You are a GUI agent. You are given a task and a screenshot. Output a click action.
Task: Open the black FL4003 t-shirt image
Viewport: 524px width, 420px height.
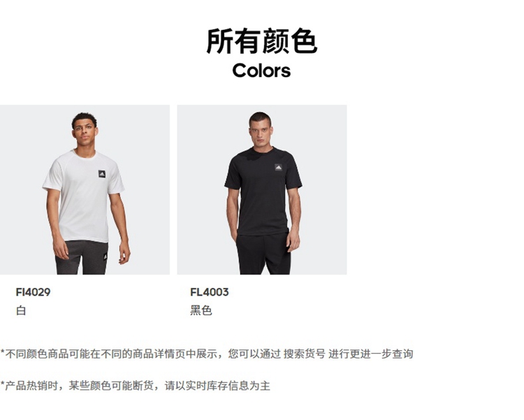262,189
